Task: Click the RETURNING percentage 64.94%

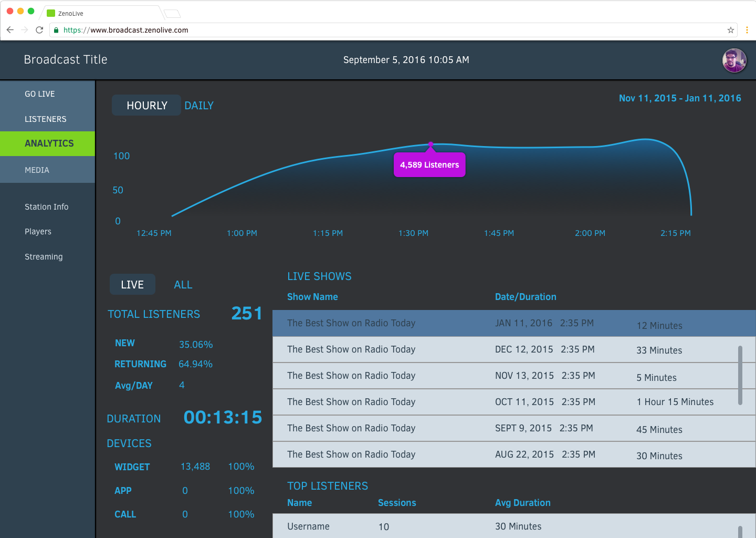Action: (195, 364)
